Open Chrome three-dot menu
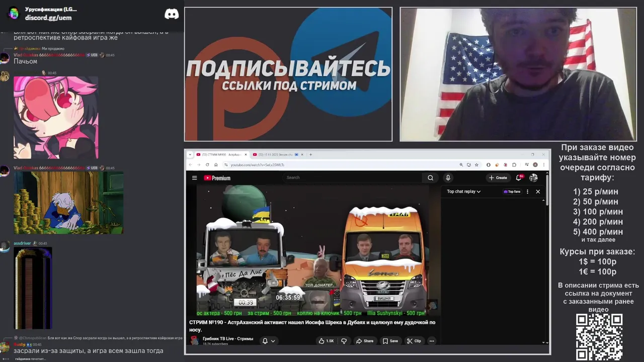 [544, 164]
